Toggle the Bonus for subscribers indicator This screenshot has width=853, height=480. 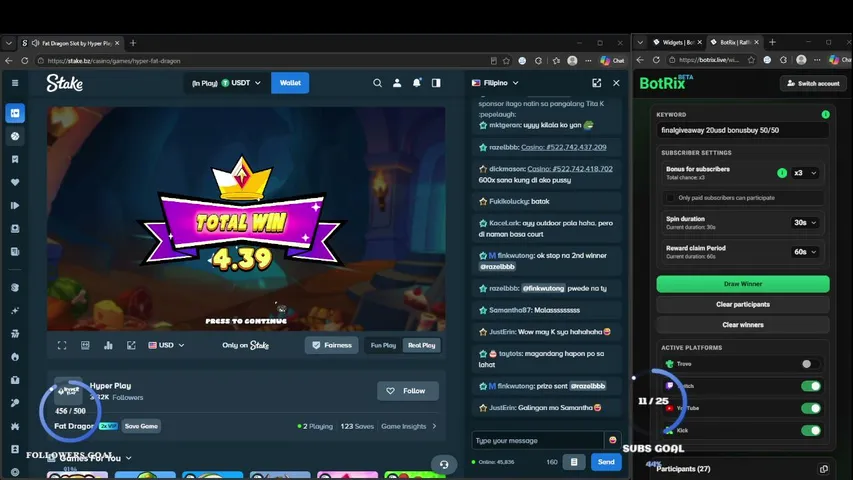point(782,173)
